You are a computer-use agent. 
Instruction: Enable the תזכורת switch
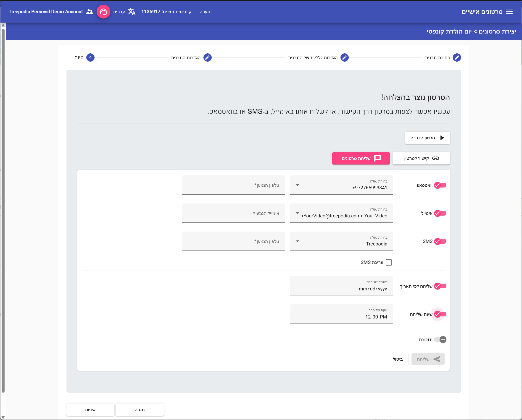(x=440, y=340)
